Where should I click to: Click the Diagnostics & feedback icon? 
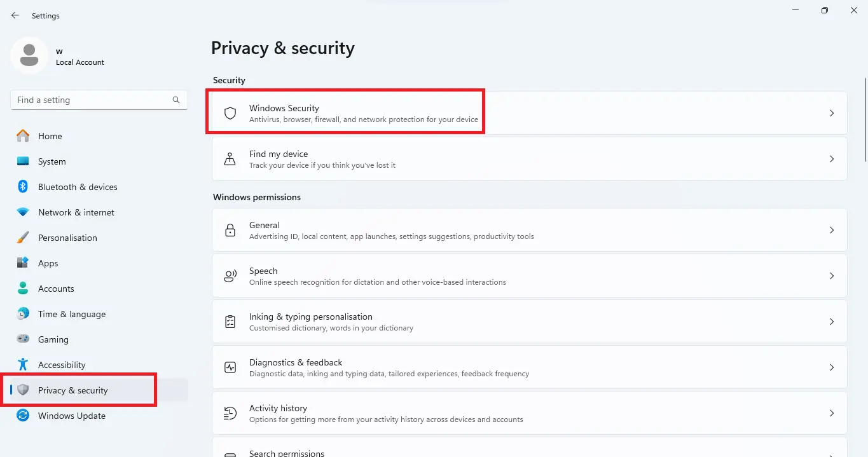230,367
